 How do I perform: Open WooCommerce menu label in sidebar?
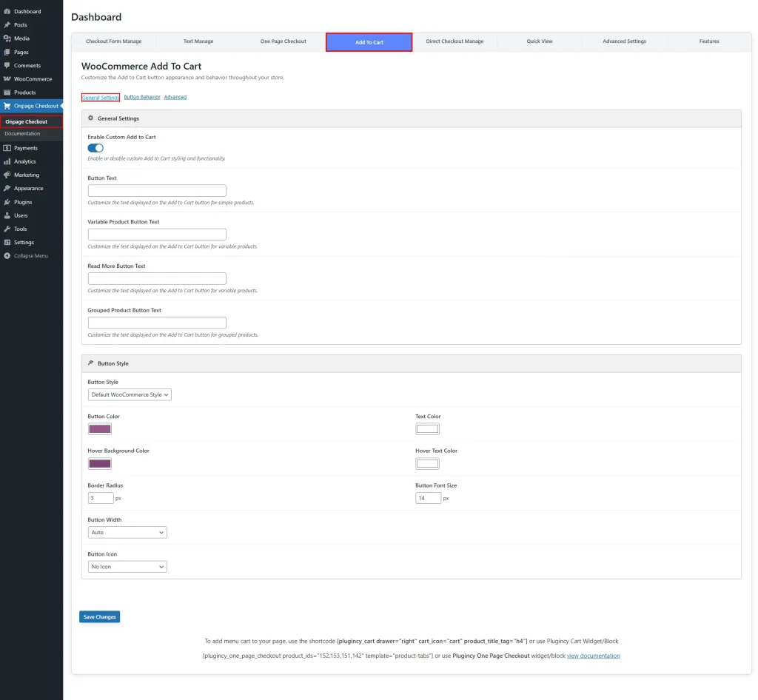pos(33,78)
